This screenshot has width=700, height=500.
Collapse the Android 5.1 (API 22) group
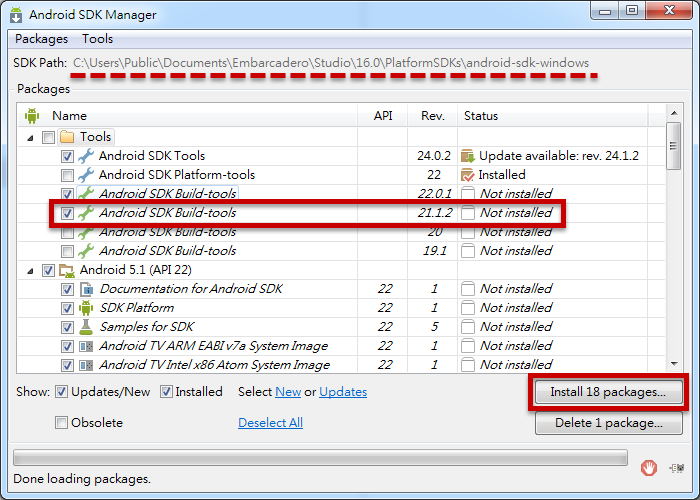30,271
